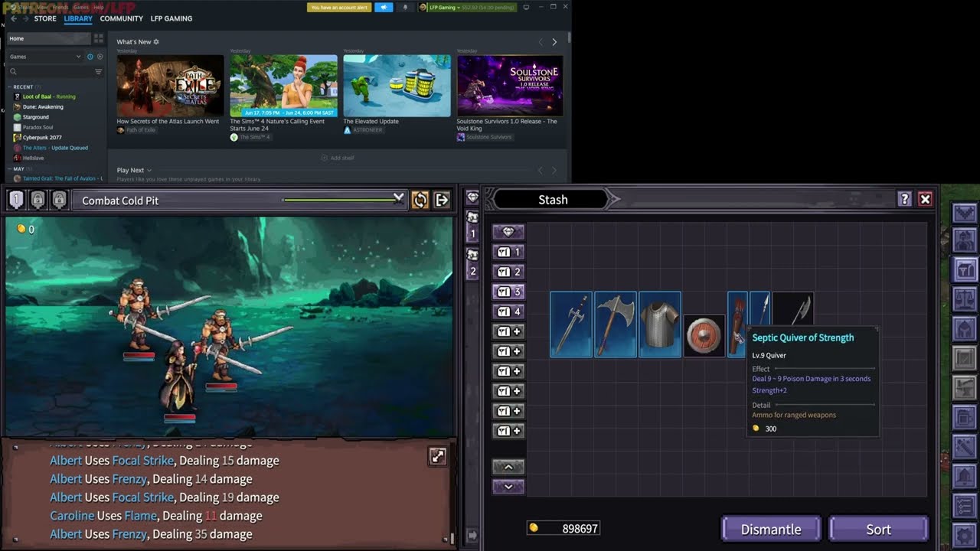Viewport: 980px width, 551px height.
Task: Select the Septic Quiver item
Action: (x=737, y=324)
